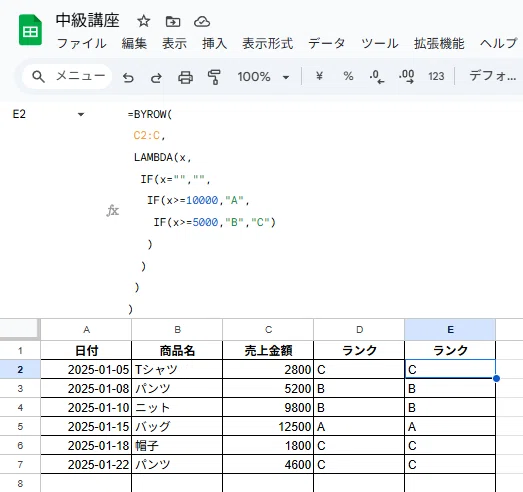
Task: Click the 売上金額 header cell
Action: point(268,351)
